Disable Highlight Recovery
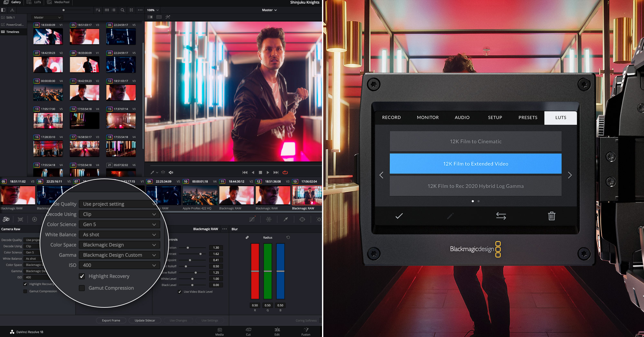The width and height of the screenshot is (644, 337). pos(82,276)
